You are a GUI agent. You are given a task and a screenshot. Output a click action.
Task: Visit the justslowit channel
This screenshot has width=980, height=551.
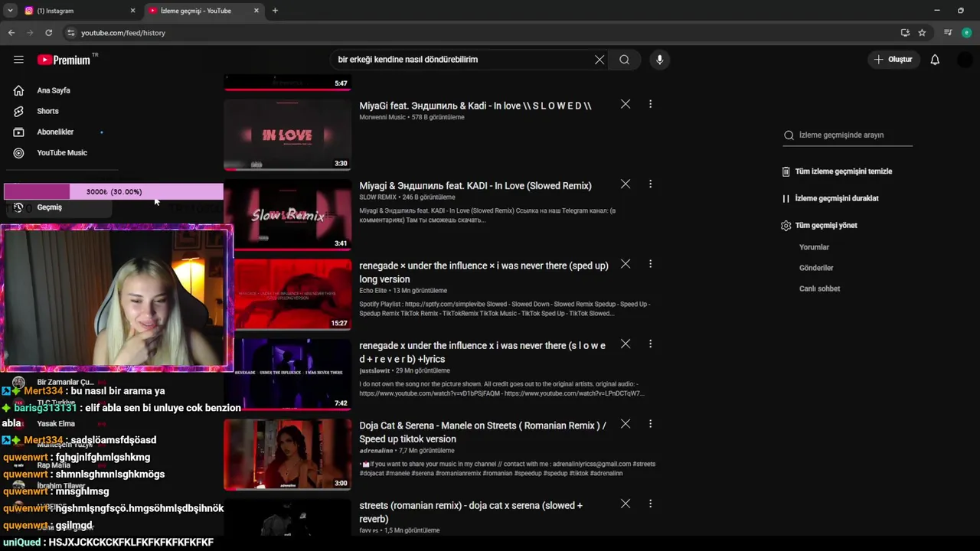pyautogui.click(x=376, y=370)
